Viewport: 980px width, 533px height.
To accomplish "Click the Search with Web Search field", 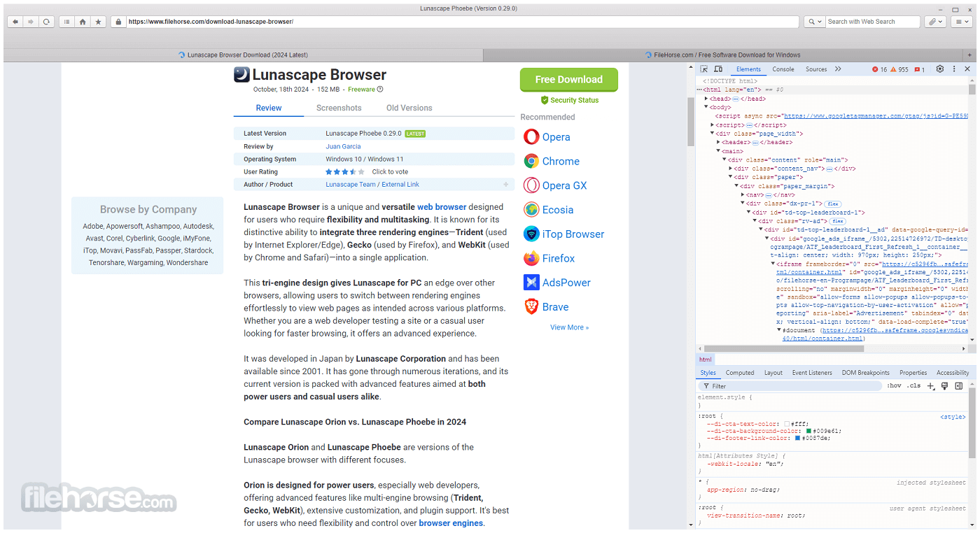I will point(873,22).
